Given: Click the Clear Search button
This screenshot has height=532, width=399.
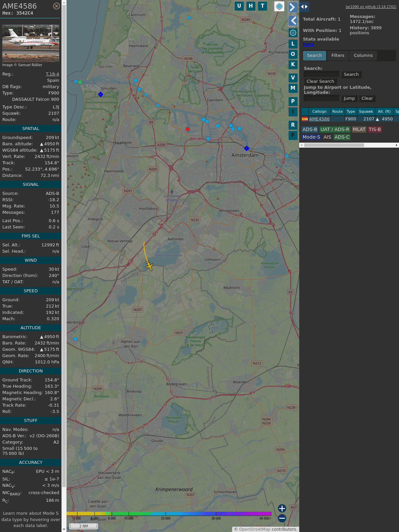Looking at the screenshot, I should [320, 81].
